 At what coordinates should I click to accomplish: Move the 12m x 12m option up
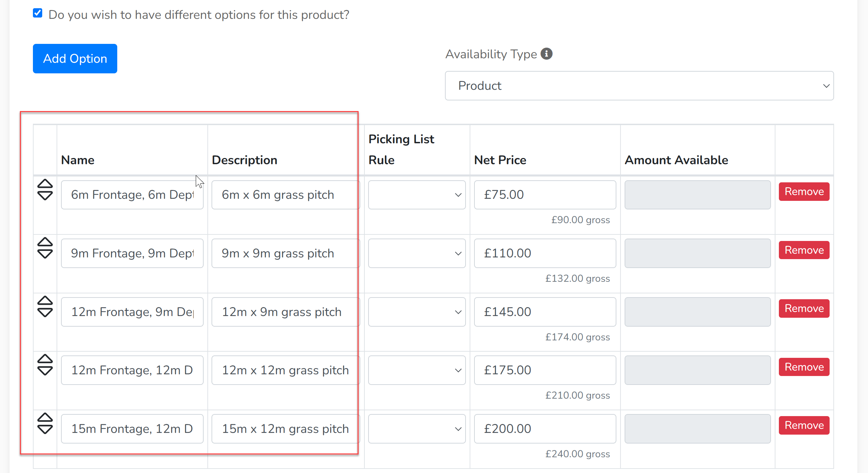coord(45,359)
